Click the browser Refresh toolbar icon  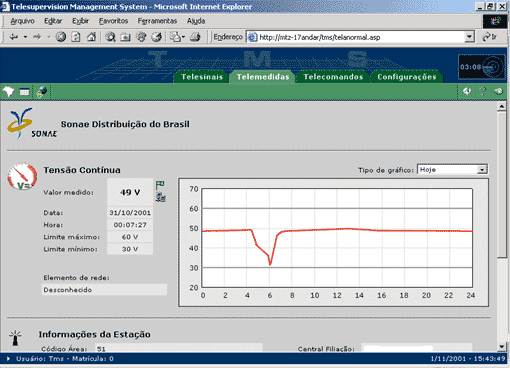pos(76,37)
